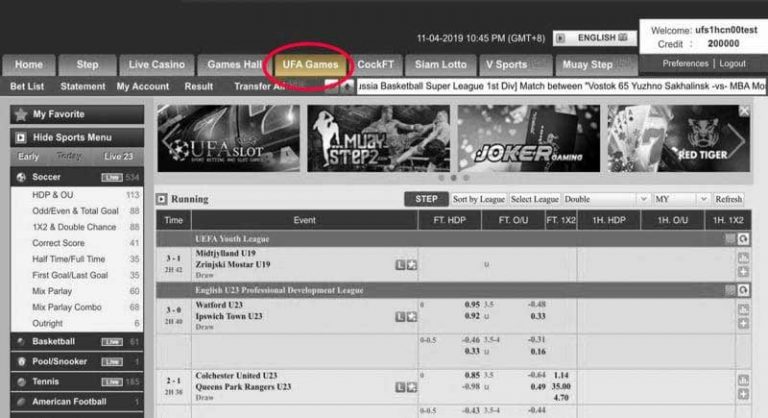This screenshot has width=768, height=418.
Task: Refresh English U23 Development League section
Action: [x=743, y=290]
